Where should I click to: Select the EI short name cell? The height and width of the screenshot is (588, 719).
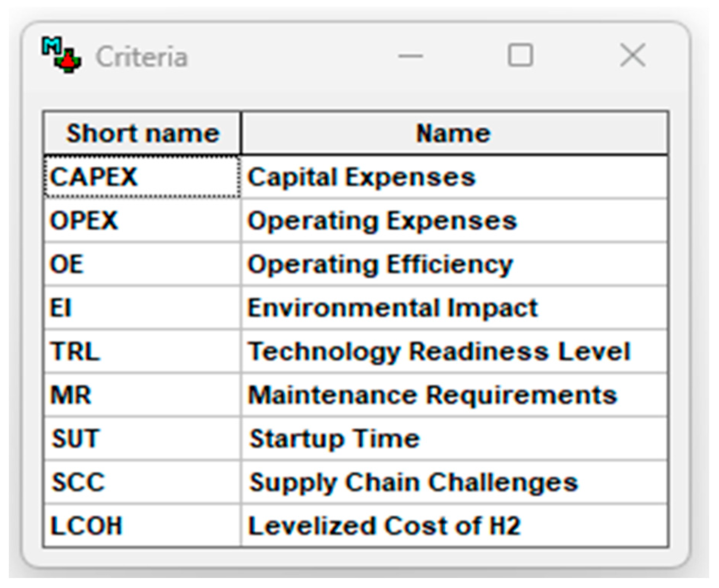pyautogui.click(x=142, y=308)
